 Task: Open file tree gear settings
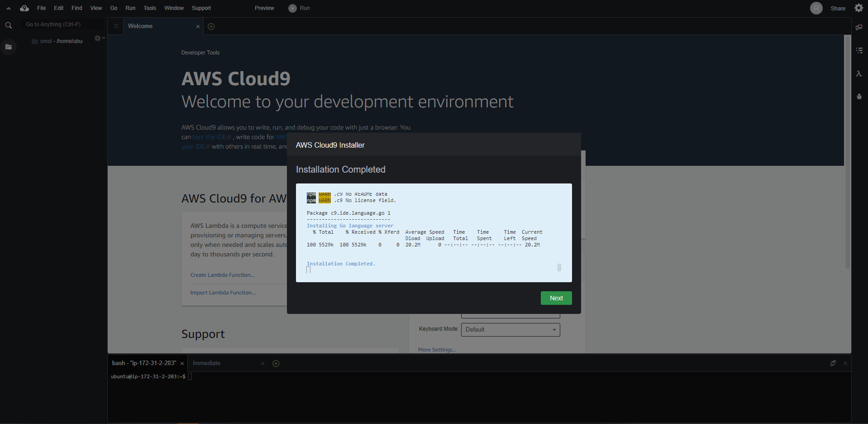(x=98, y=39)
